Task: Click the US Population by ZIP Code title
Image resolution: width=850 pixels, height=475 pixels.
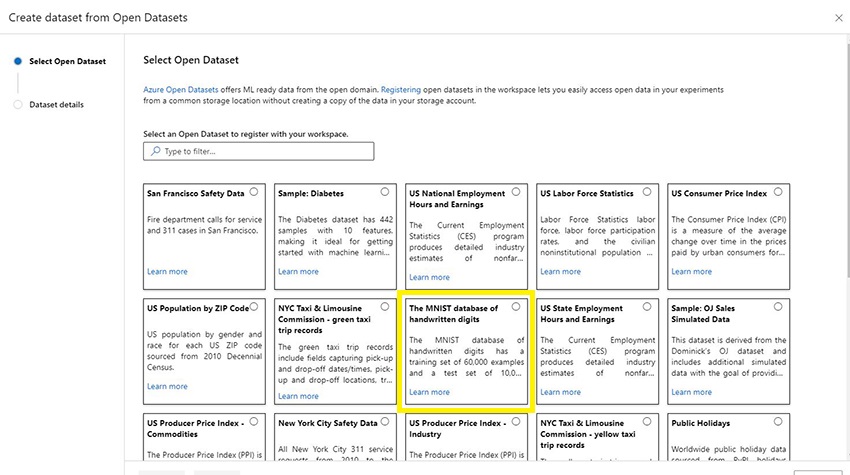Action: pos(198,309)
